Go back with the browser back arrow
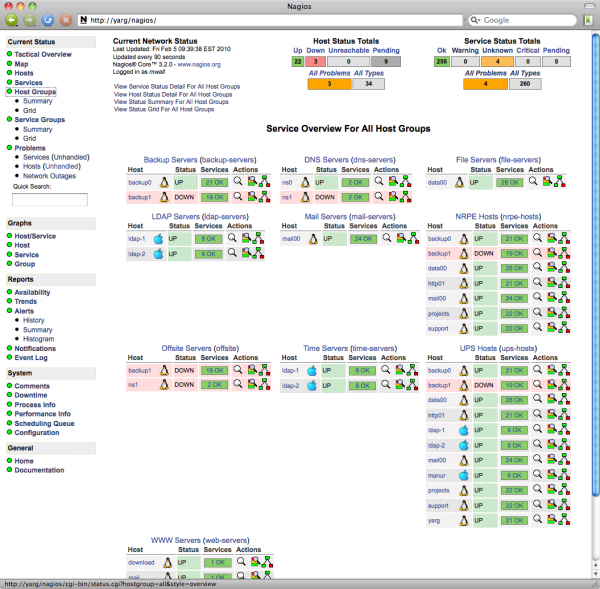 [x=12, y=19]
